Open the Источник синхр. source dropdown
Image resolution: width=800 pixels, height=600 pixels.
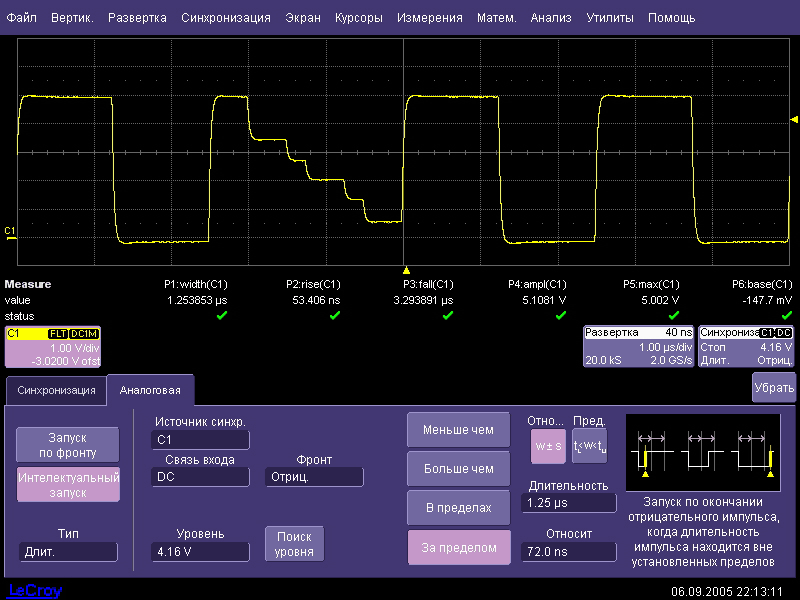click(x=200, y=440)
